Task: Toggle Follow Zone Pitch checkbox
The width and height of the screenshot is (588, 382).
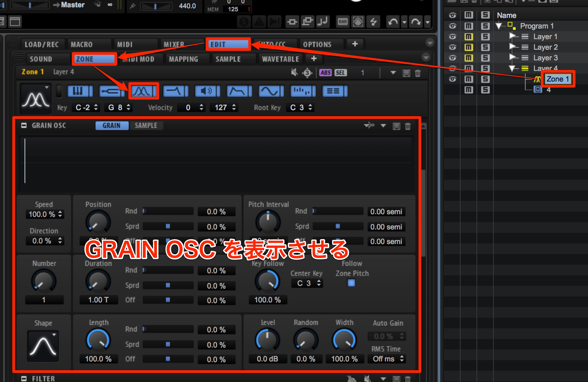Action: click(351, 283)
